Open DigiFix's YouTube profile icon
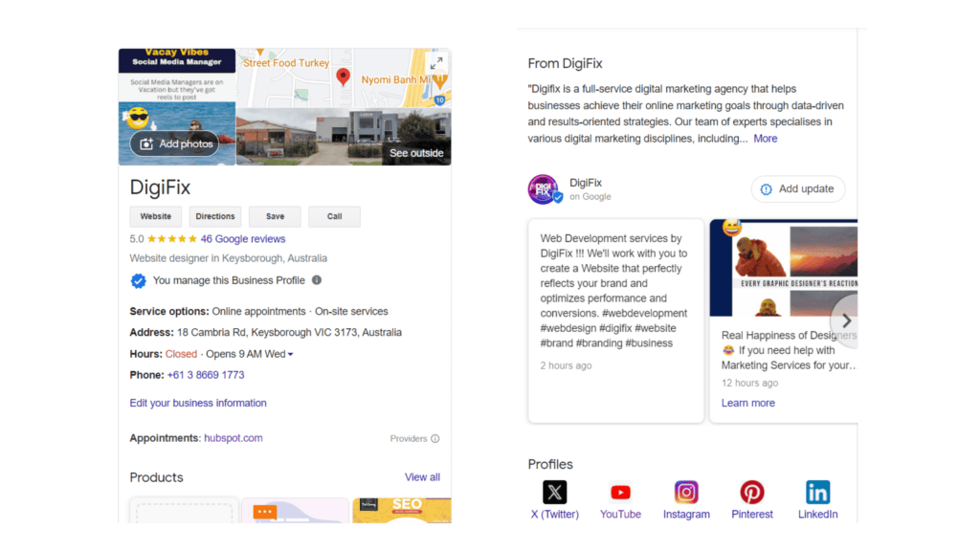The width and height of the screenshot is (980, 551). 620,492
